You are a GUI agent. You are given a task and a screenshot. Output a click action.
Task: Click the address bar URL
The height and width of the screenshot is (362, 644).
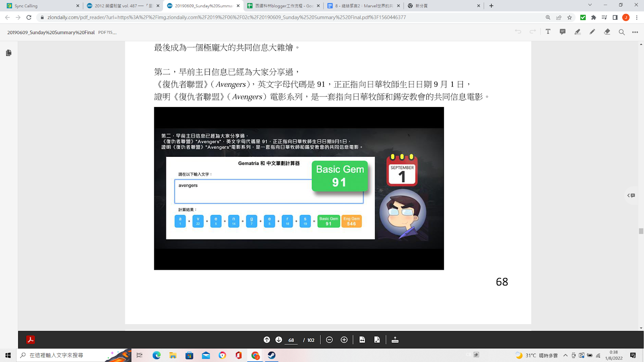pos(227,17)
